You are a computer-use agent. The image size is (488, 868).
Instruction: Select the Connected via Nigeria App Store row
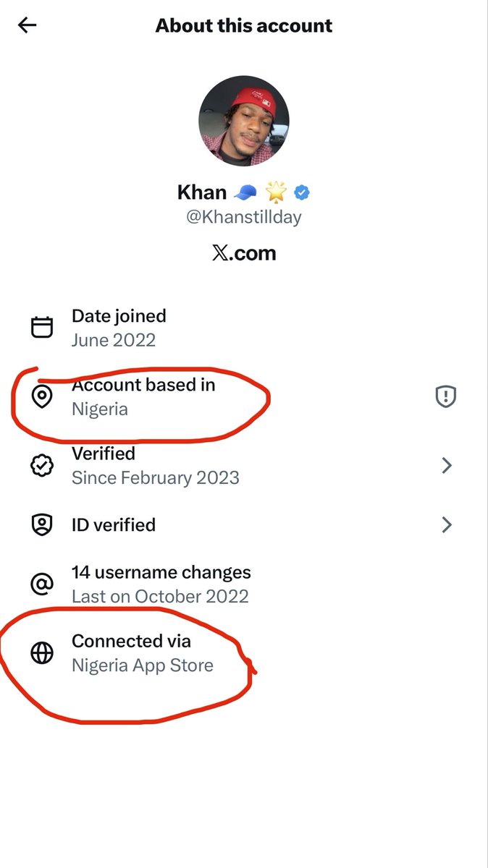pyautogui.click(x=244, y=653)
